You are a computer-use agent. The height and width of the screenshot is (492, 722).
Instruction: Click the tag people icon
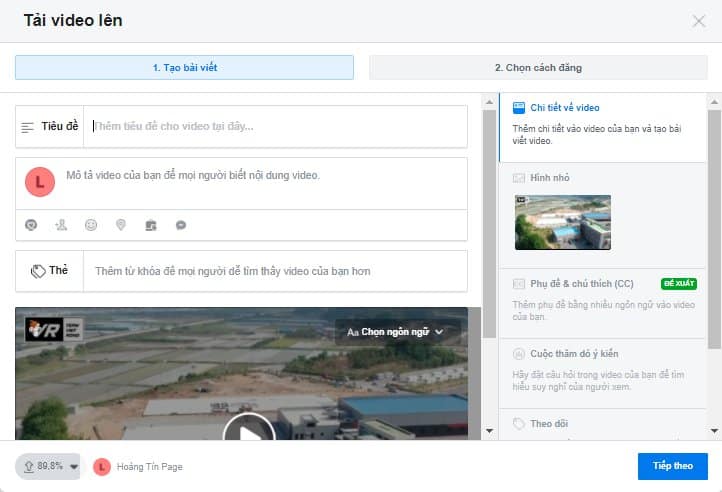[x=61, y=225]
